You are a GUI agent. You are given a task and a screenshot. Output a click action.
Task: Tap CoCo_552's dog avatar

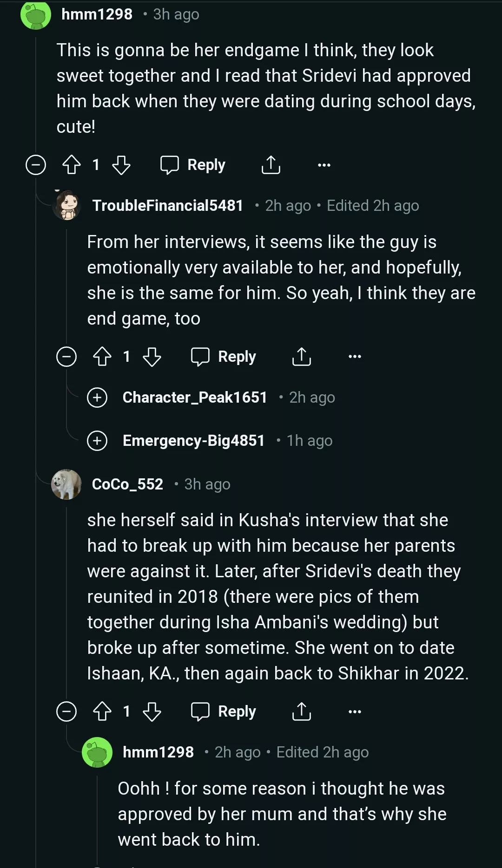[66, 484]
